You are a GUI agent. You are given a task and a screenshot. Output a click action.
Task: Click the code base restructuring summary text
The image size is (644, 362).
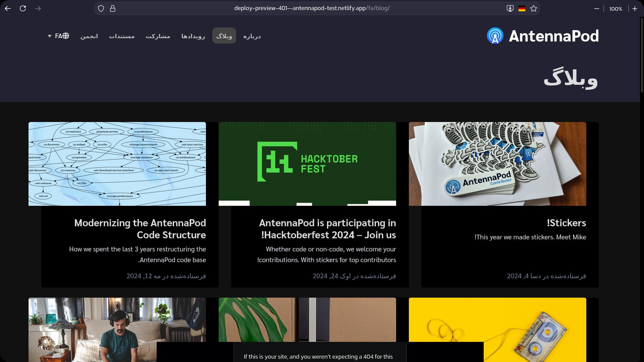(x=138, y=254)
